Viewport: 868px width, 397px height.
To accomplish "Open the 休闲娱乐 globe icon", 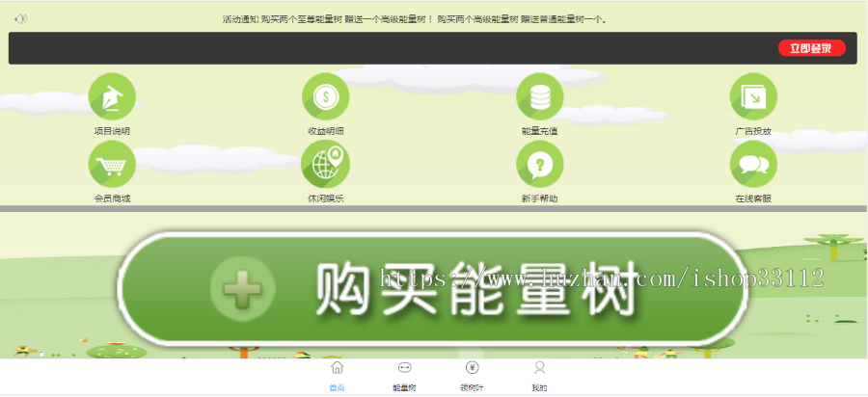I will [x=326, y=164].
